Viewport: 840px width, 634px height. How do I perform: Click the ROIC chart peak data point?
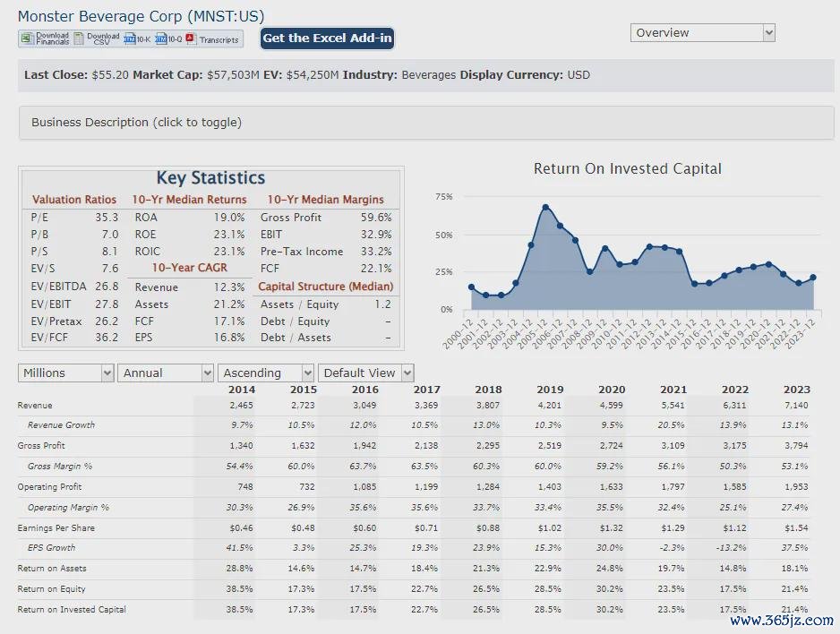[x=545, y=207]
